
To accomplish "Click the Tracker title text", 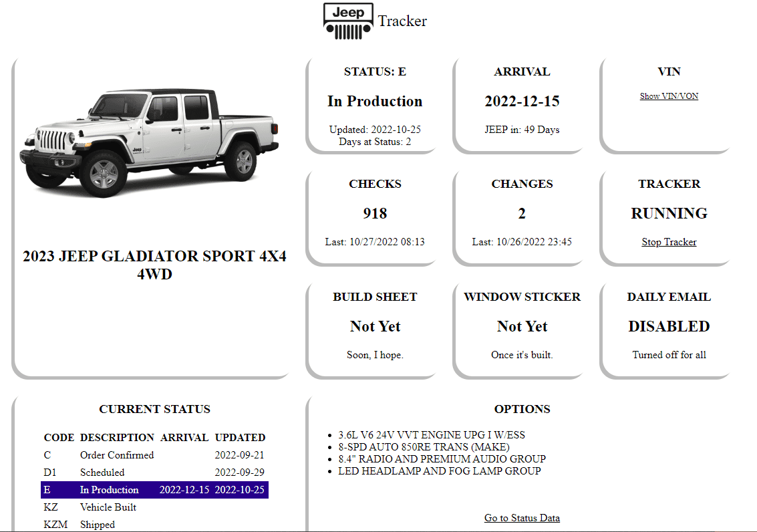I will pyautogui.click(x=402, y=21).
